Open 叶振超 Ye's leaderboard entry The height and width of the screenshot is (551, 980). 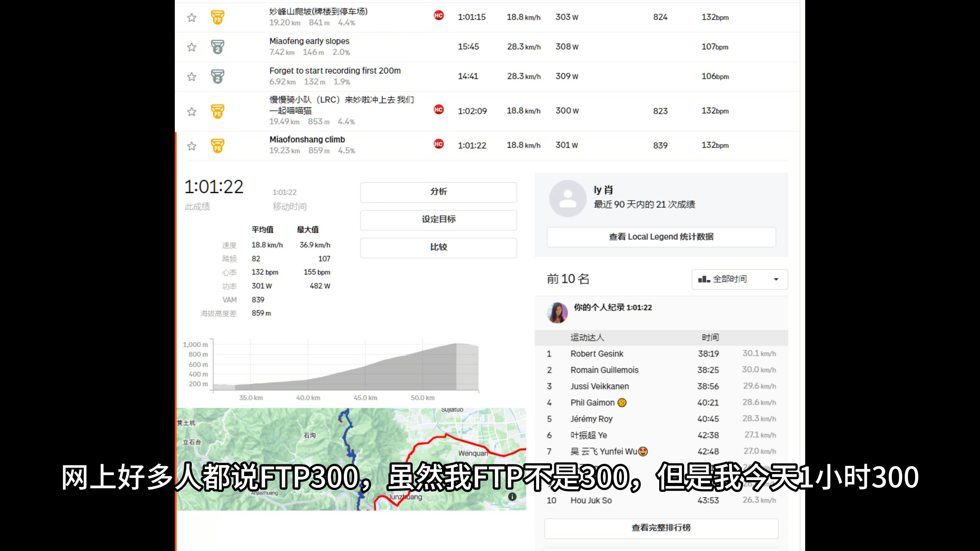tap(589, 436)
